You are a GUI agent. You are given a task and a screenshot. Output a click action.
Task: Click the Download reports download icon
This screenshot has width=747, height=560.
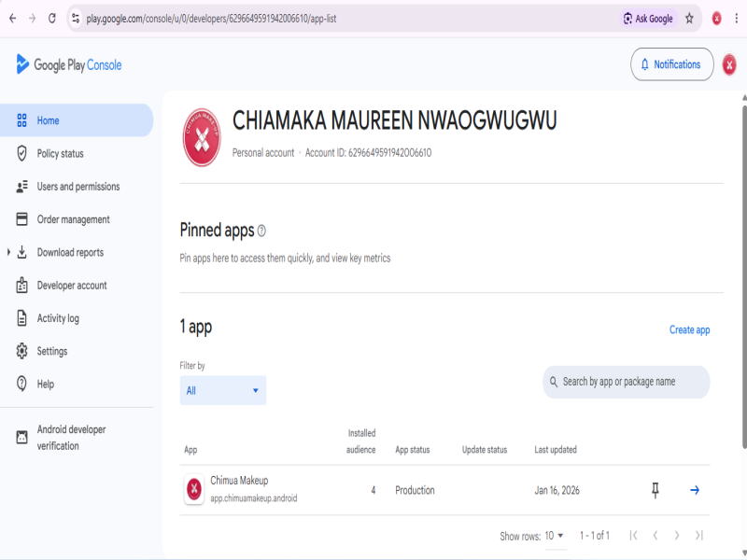tap(21, 252)
